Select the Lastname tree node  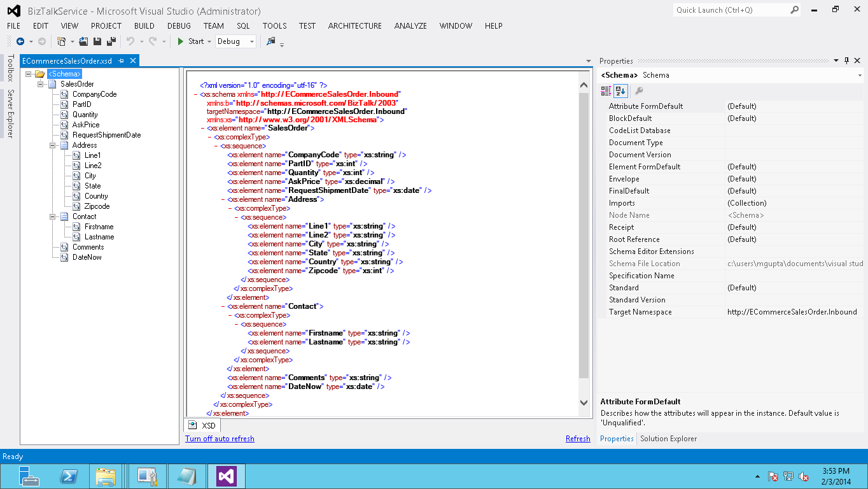[x=99, y=237]
